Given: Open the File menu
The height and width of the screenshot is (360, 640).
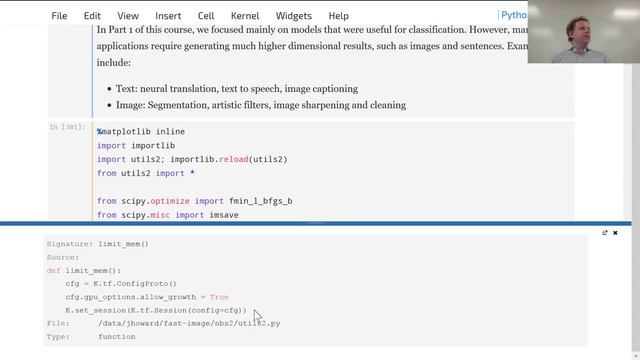Looking at the screenshot, I should [59, 16].
